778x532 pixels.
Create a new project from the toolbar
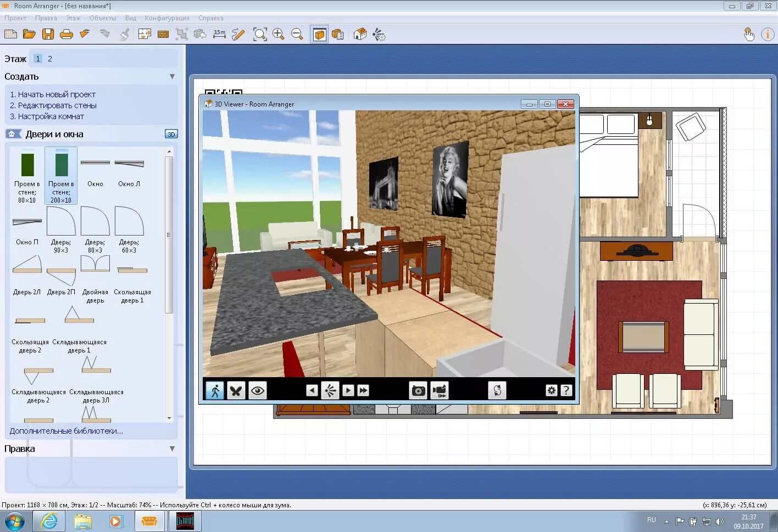tap(10, 35)
